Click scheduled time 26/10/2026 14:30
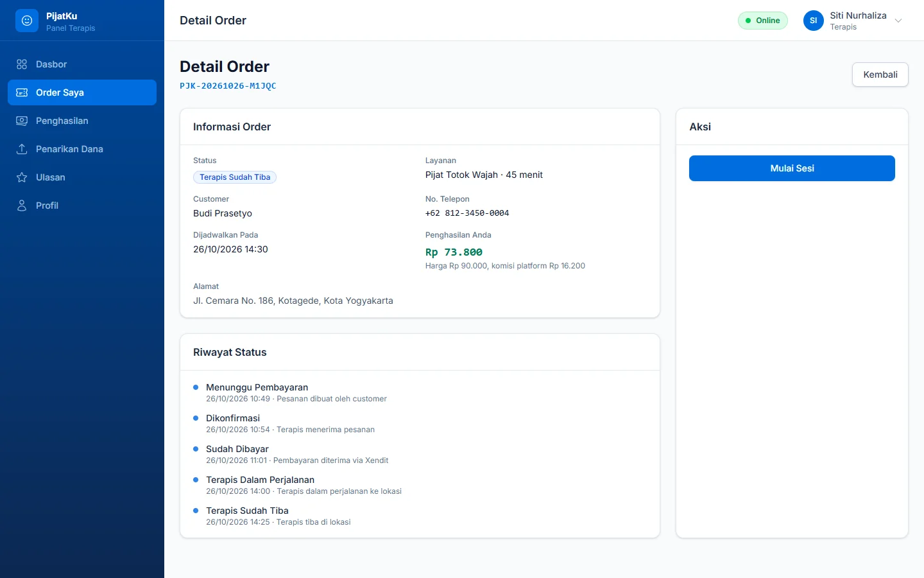 (x=230, y=249)
